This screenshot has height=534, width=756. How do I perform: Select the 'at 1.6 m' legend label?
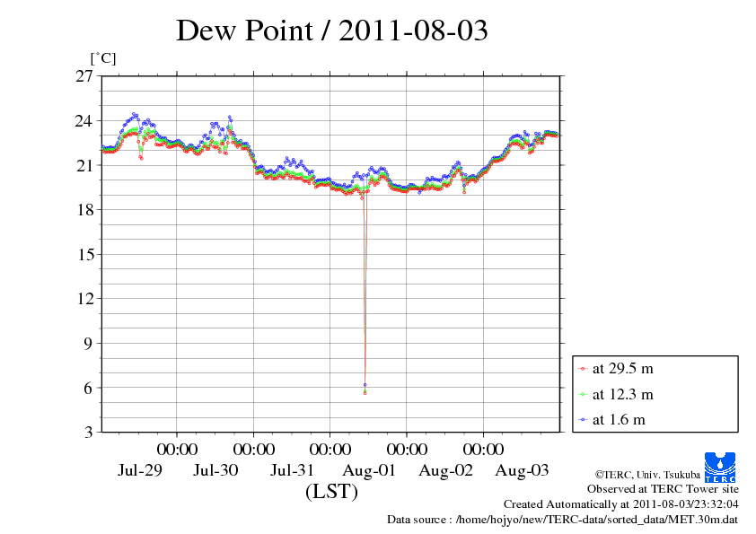(x=619, y=420)
